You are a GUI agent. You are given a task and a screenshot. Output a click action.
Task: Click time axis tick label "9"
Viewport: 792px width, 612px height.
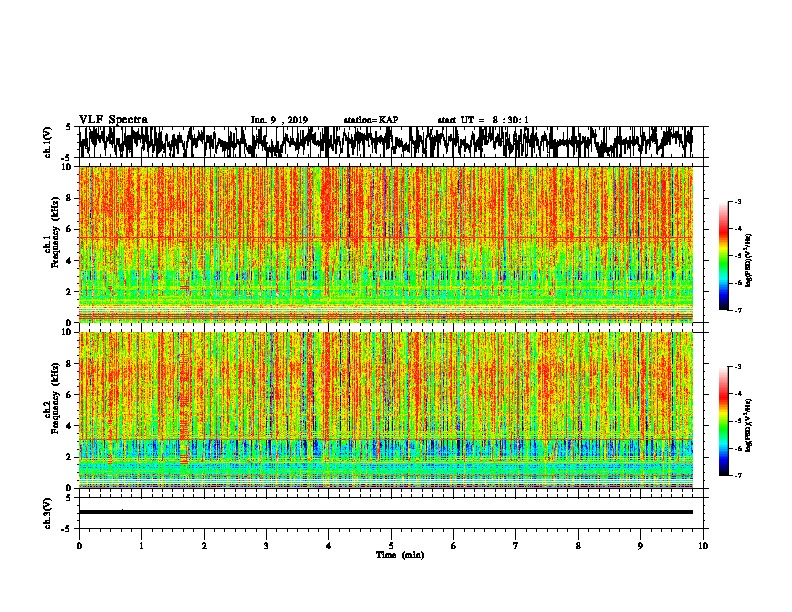coord(640,546)
